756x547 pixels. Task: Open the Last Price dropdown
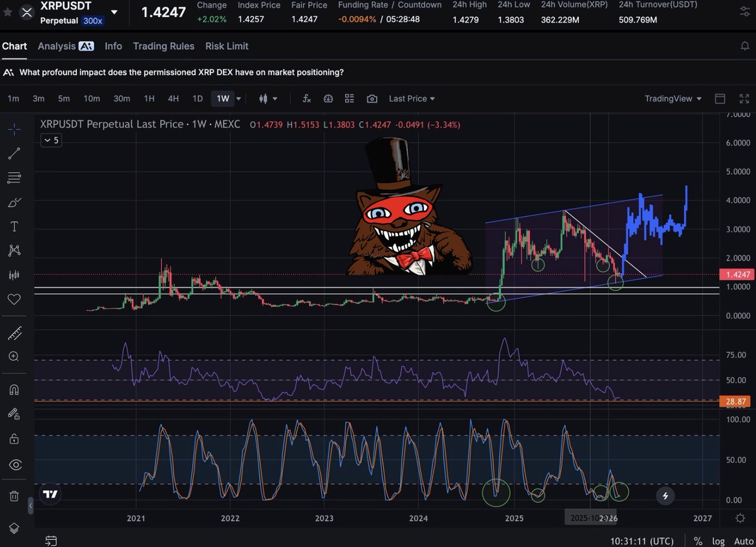412,98
